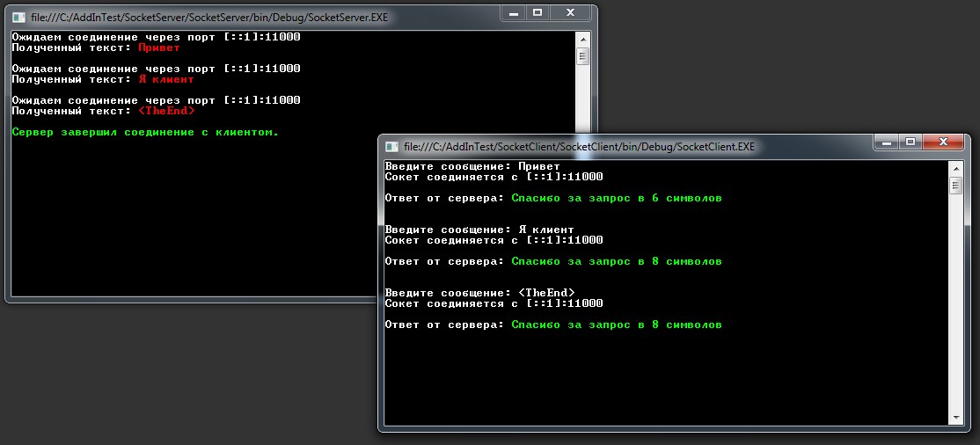Click the red 'Привет' received text in the server window

[x=158, y=47]
